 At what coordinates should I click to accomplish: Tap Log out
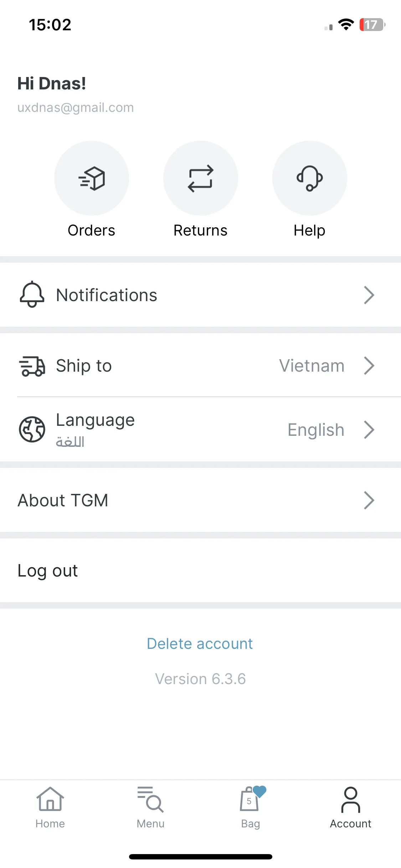pos(48,571)
